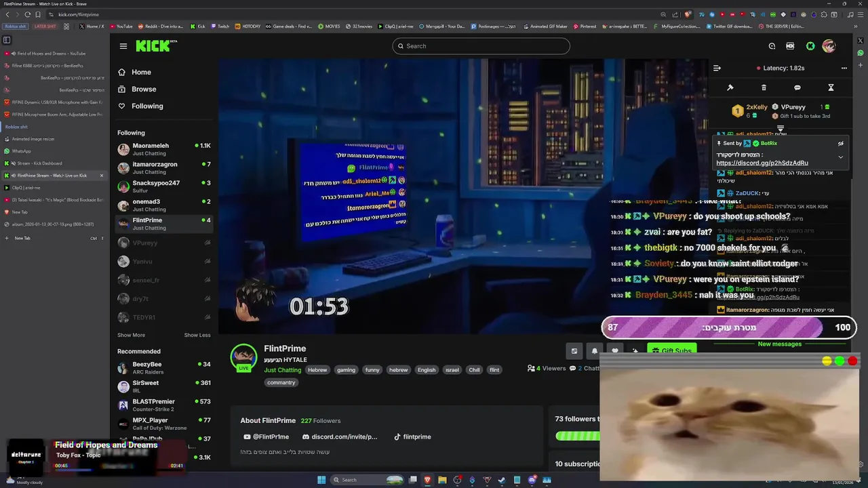
Task: Select the commantry tag
Action: pos(281,382)
